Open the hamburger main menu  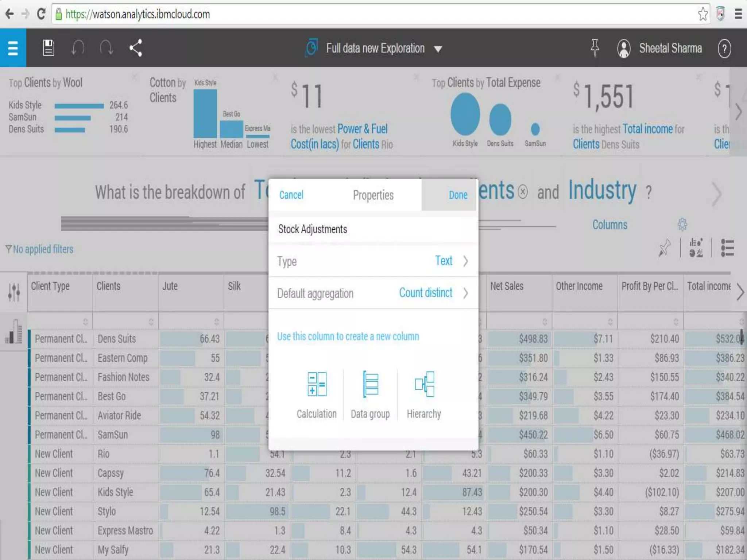[13, 48]
